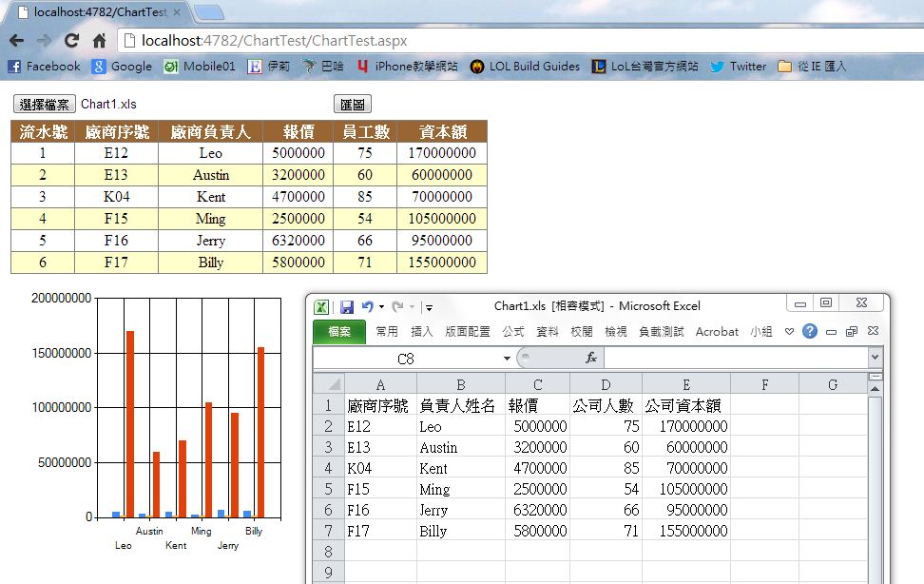Click the Excel Redo icon
This screenshot has width=924, height=584.
click(x=397, y=307)
